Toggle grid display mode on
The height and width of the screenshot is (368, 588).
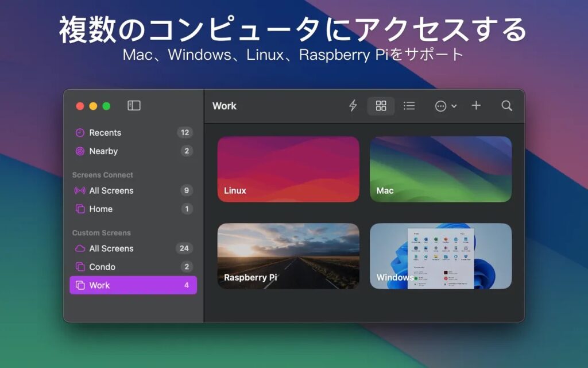point(381,106)
